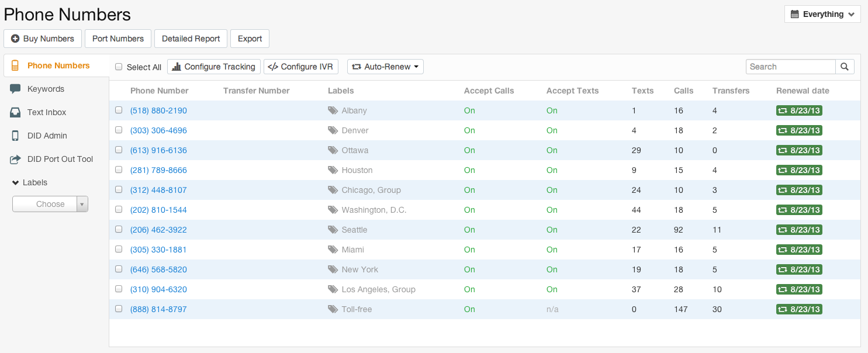Open the Everything date range dropdown
Screen dimensions: 868x353
click(822, 14)
